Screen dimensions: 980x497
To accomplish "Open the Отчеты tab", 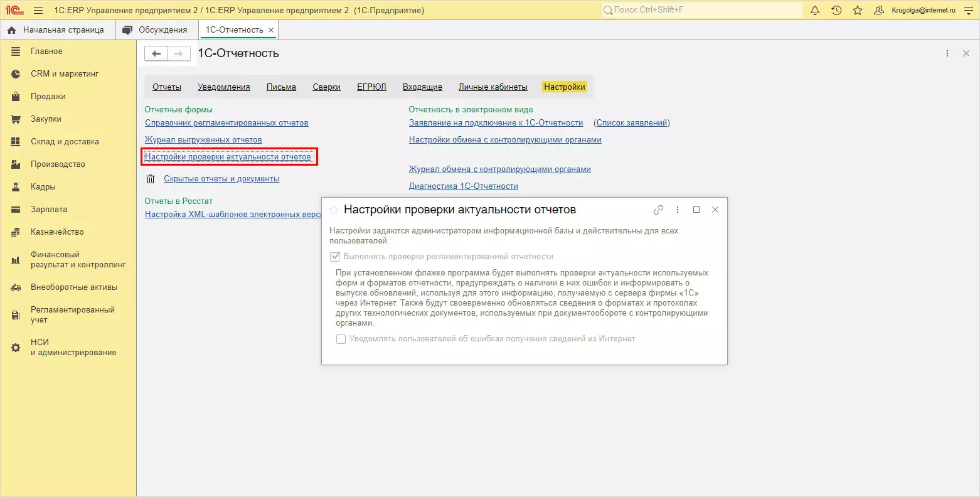I will pyautogui.click(x=167, y=87).
